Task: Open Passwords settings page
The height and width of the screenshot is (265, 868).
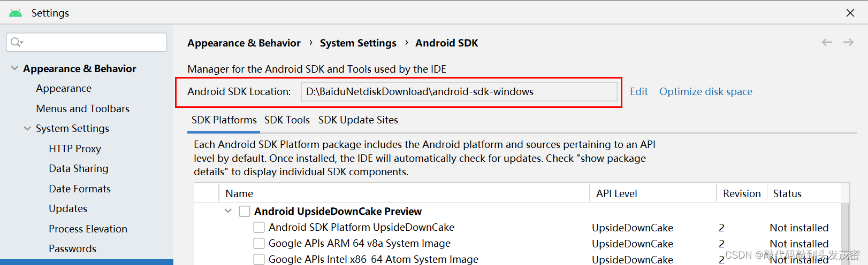Action: point(73,248)
